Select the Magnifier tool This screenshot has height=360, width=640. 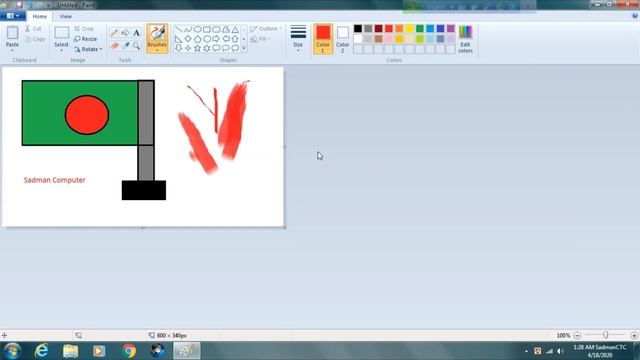coord(136,46)
